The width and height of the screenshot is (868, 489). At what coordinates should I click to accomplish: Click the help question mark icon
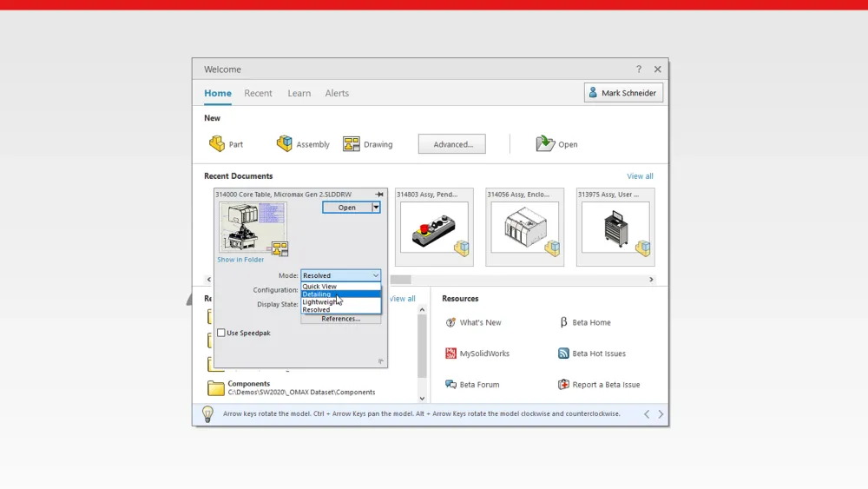coord(639,69)
